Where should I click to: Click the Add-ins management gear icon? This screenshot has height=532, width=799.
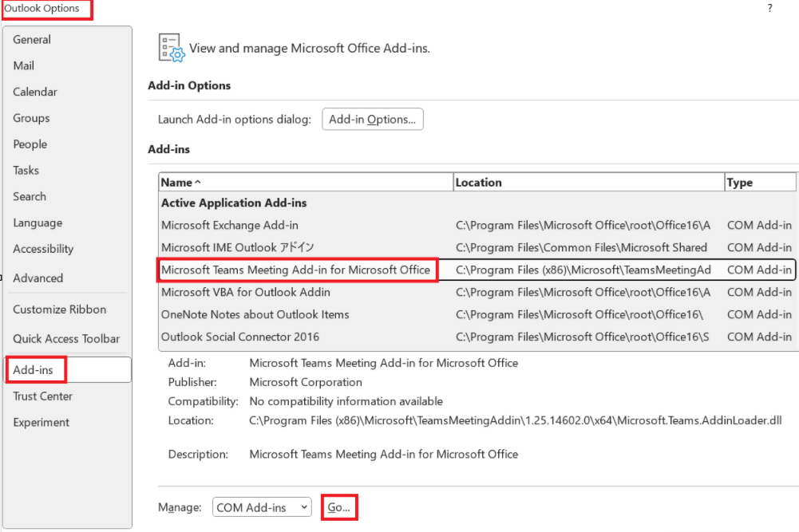point(170,46)
